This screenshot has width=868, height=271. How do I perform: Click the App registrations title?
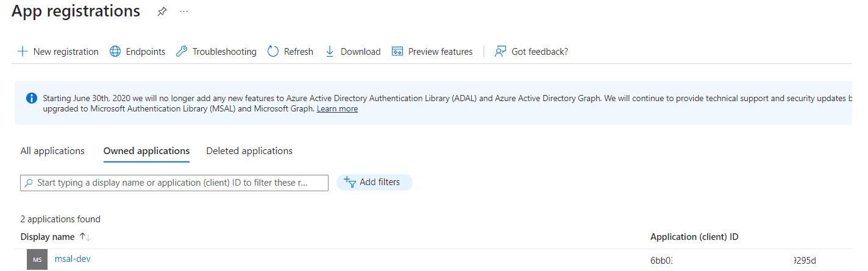pyautogui.click(x=76, y=11)
